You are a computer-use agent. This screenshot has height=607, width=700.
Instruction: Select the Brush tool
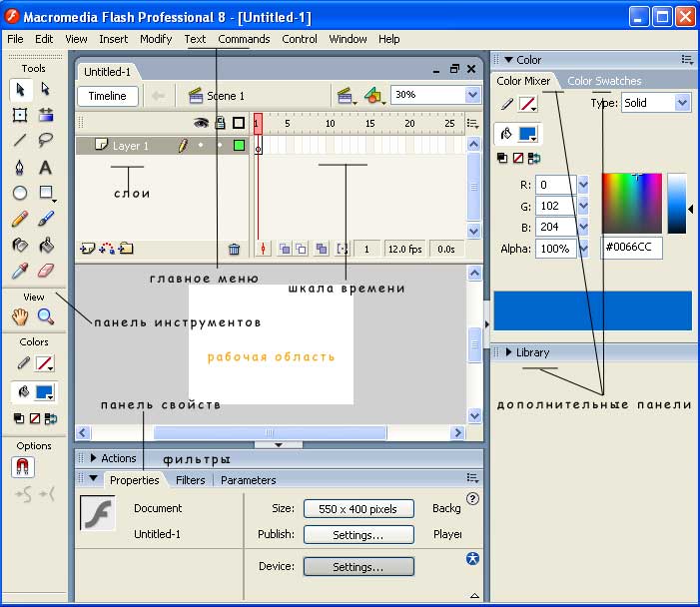(x=46, y=219)
